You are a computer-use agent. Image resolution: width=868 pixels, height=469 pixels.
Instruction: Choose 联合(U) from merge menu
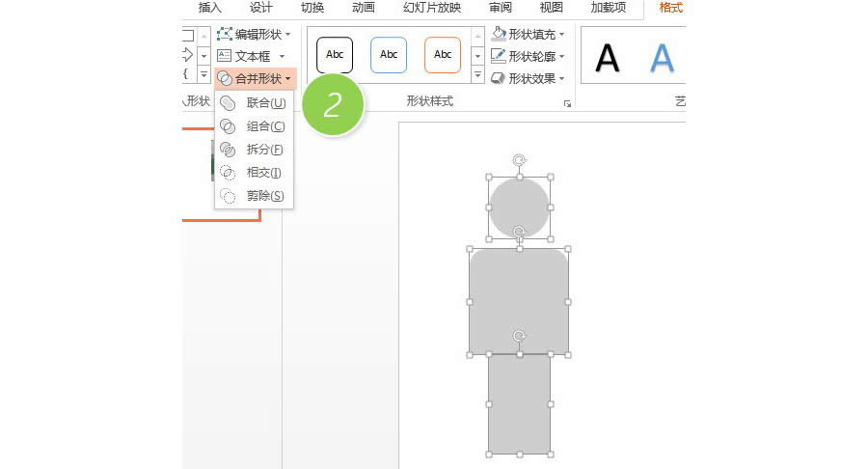254,103
